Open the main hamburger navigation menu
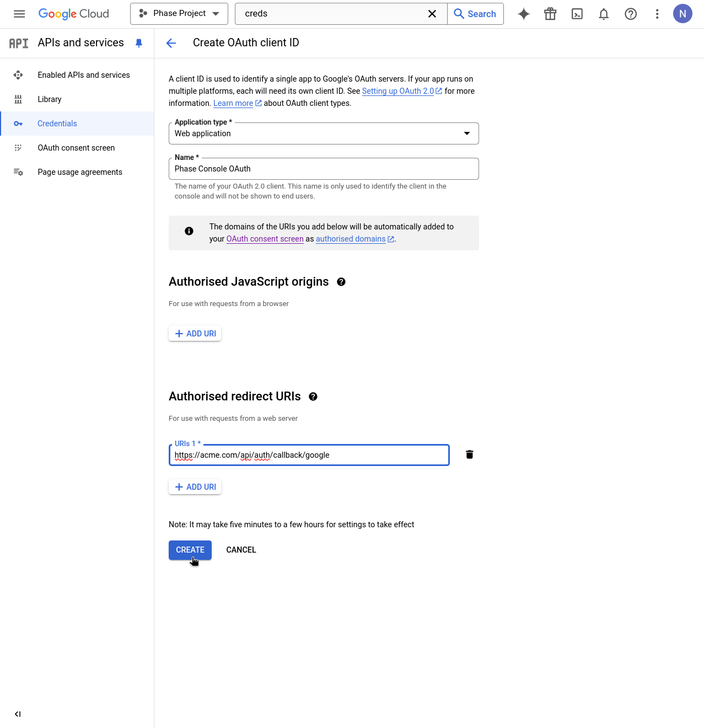704x728 pixels. click(x=19, y=14)
